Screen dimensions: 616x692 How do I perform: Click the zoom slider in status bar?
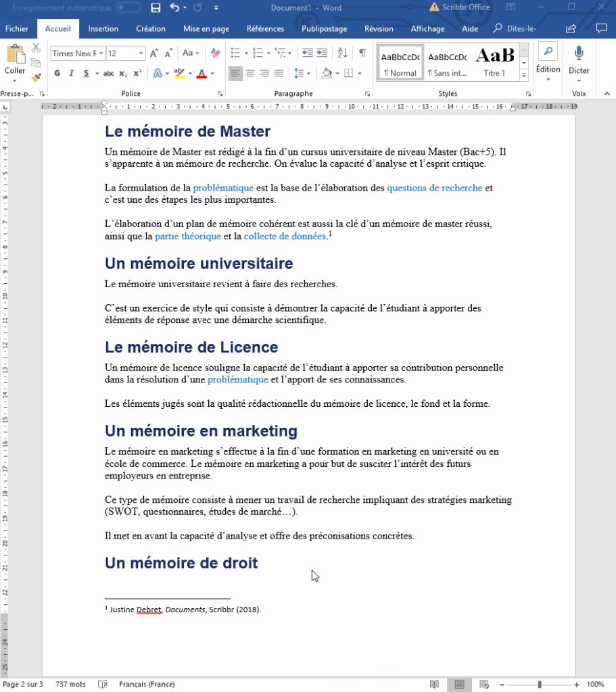point(540,685)
